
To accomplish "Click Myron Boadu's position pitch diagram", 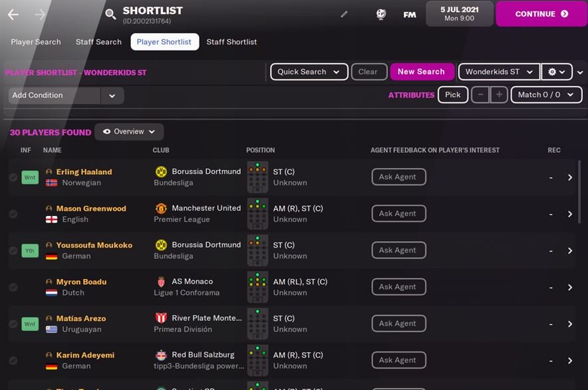I will pos(257,287).
